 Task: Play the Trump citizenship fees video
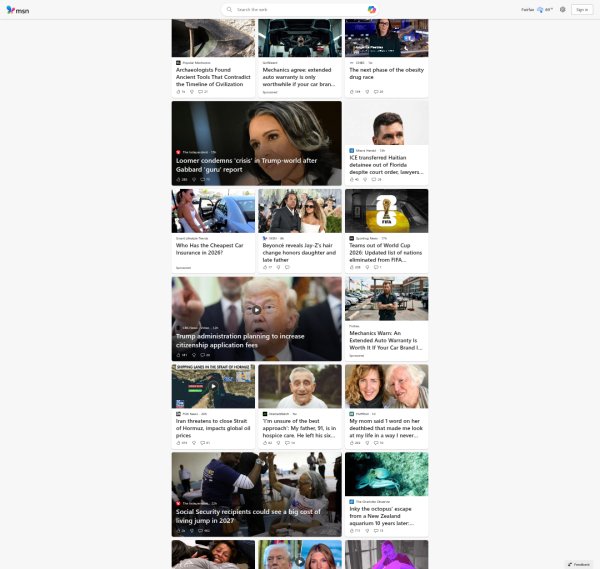pos(256,310)
